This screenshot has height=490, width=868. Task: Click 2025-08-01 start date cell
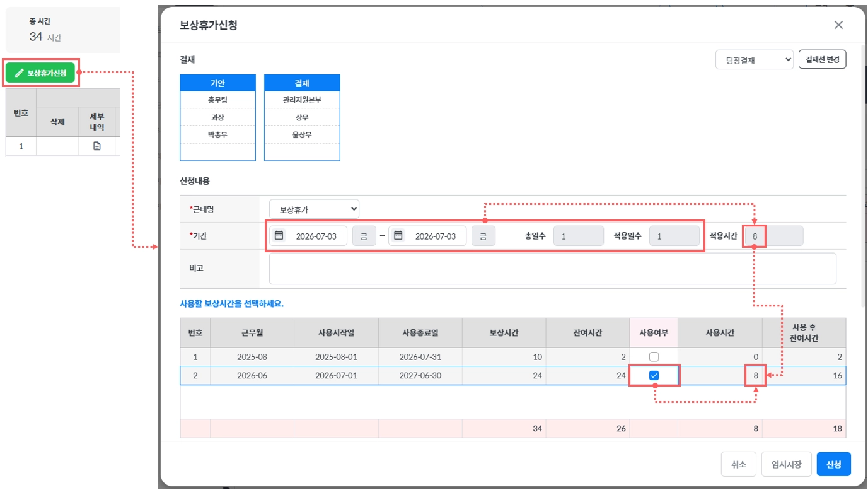(x=336, y=357)
